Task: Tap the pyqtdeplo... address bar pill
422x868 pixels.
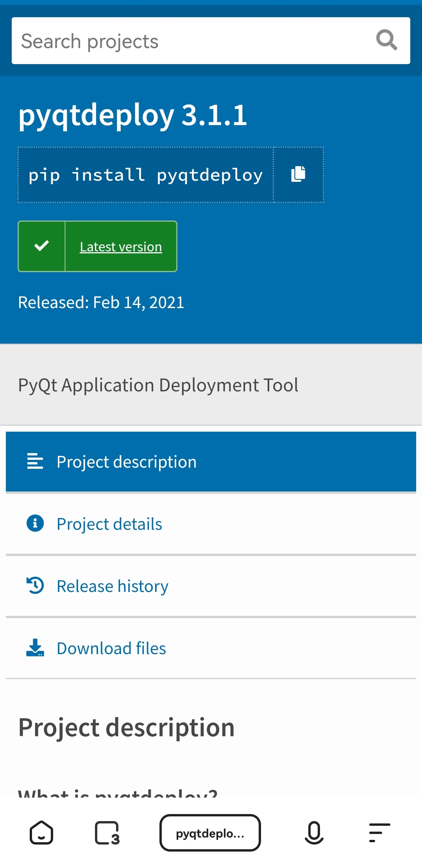Action: [210, 833]
